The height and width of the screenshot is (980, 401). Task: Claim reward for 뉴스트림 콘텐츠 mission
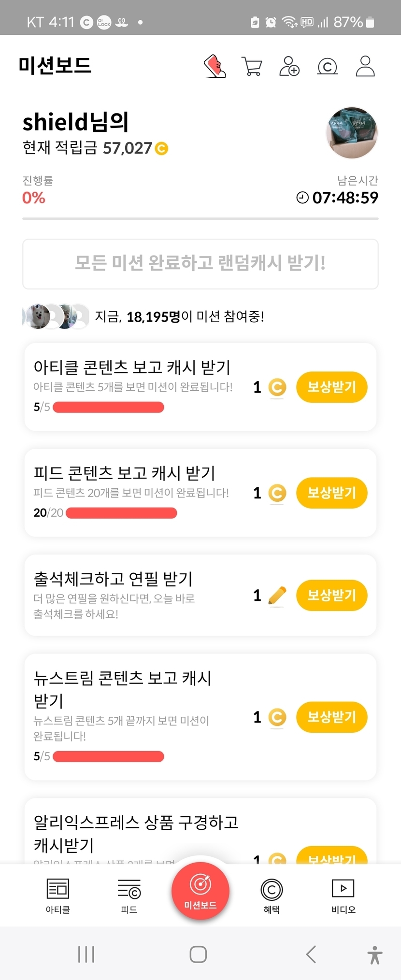tap(331, 717)
